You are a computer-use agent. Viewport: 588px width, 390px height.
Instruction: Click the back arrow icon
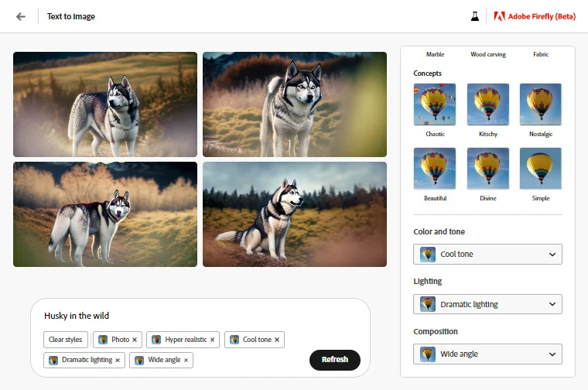21,16
